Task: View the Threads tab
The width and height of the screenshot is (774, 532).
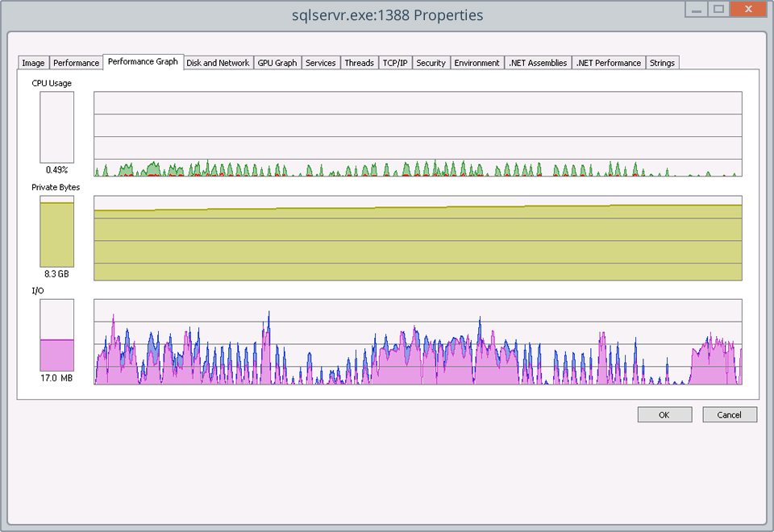Action: tap(359, 63)
